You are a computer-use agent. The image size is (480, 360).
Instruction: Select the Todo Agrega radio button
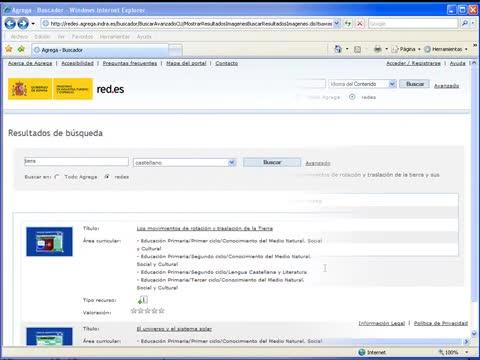(57, 177)
